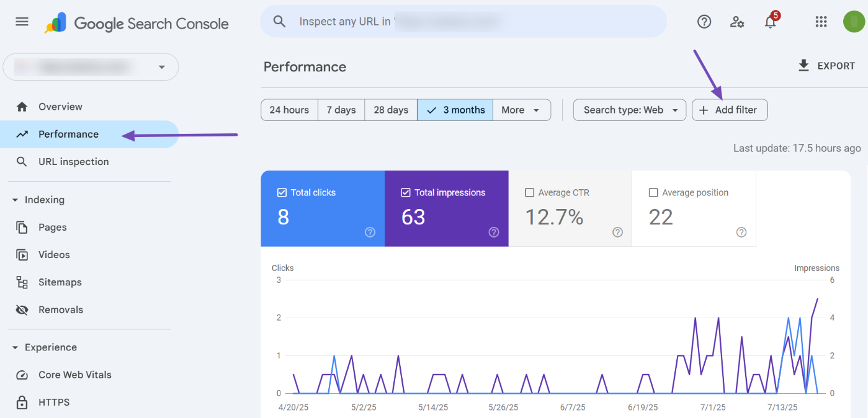The width and height of the screenshot is (868, 418).
Task: Click the Total clicks value 8
Action: tap(284, 217)
